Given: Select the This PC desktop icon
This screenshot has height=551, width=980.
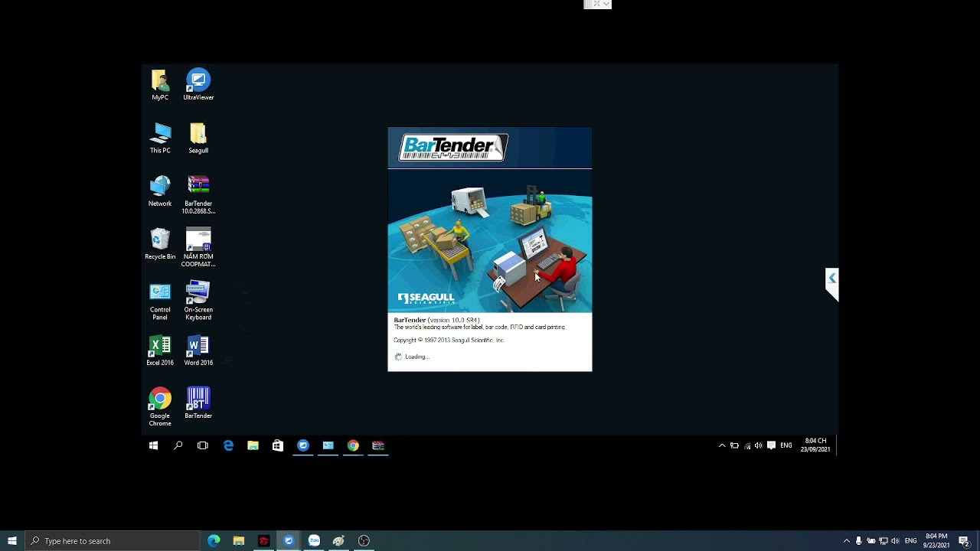Looking at the screenshot, I should coord(160,138).
